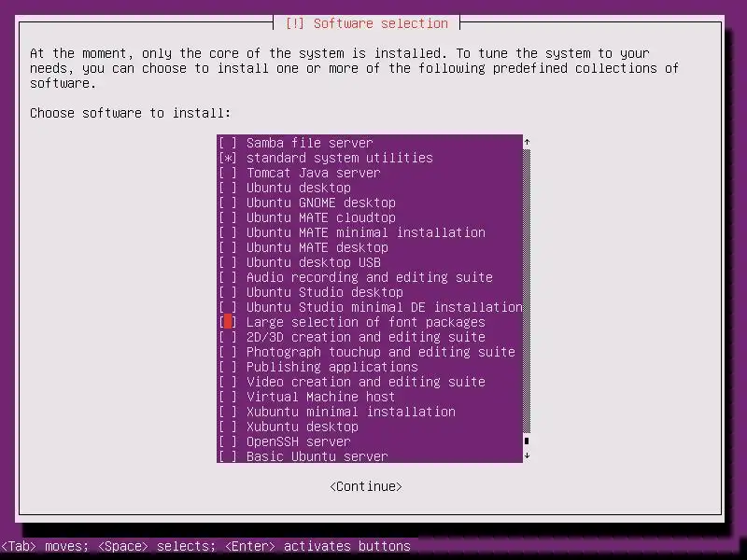Image resolution: width=747 pixels, height=560 pixels.
Task: Select 'OpenSSH server' label text
Action: [298, 441]
